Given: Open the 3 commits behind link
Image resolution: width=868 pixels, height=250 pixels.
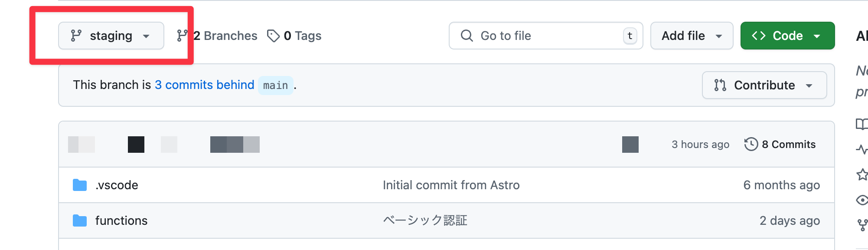Looking at the screenshot, I should 204,85.
